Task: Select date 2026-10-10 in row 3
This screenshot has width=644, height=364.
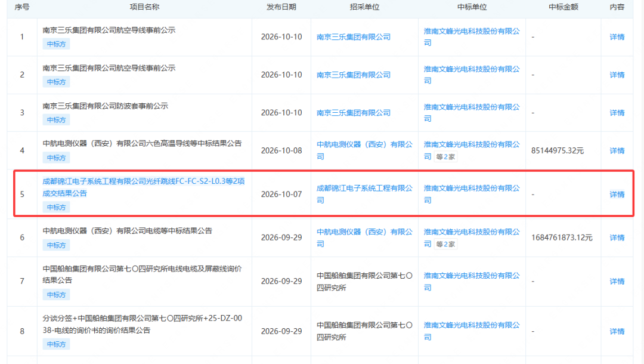Action: 281,113
